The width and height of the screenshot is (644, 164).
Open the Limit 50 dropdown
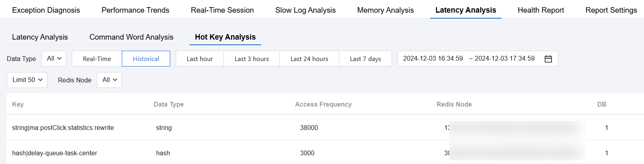coord(27,80)
